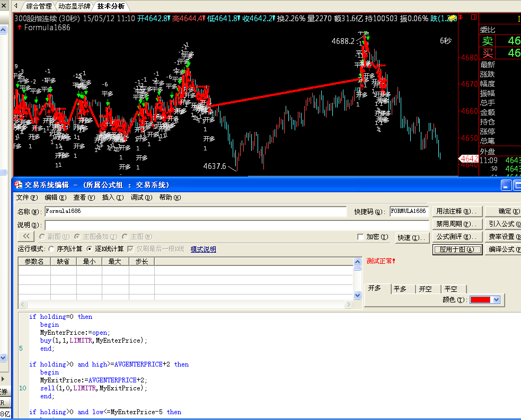Open the 颜色 color dropdown arrow

pos(497,300)
